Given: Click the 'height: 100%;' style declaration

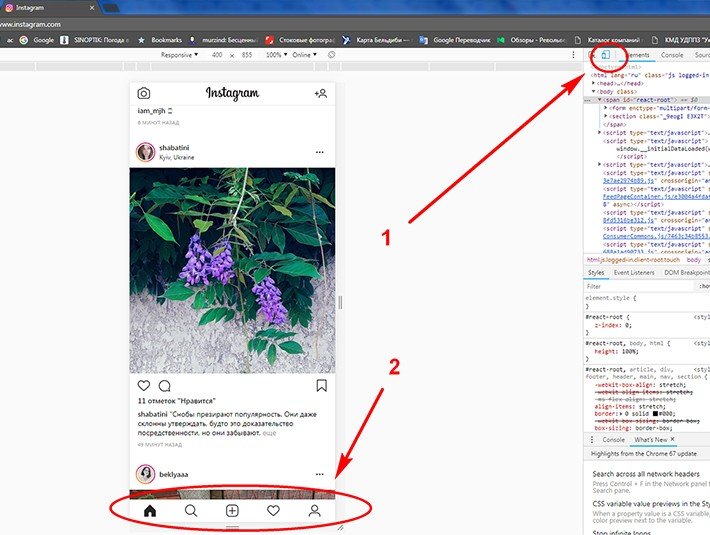Looking at the screenshot, I should click(616, 351).
